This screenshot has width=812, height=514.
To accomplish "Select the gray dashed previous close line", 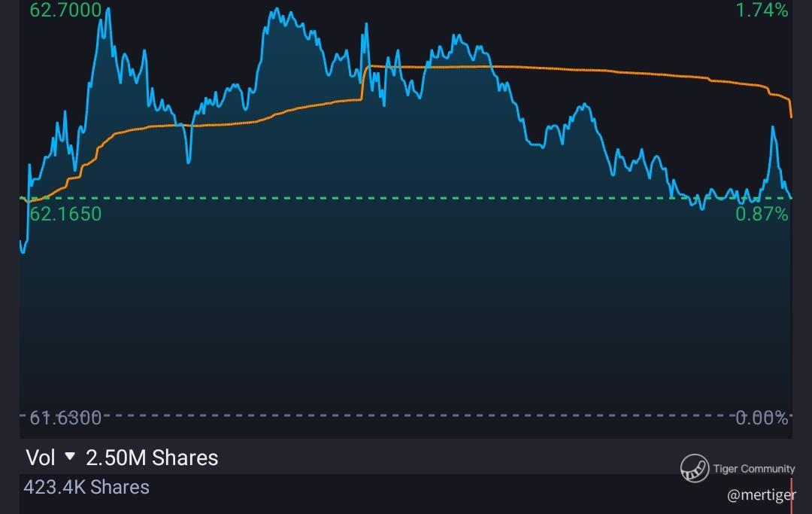I will [x=405, y=415].
